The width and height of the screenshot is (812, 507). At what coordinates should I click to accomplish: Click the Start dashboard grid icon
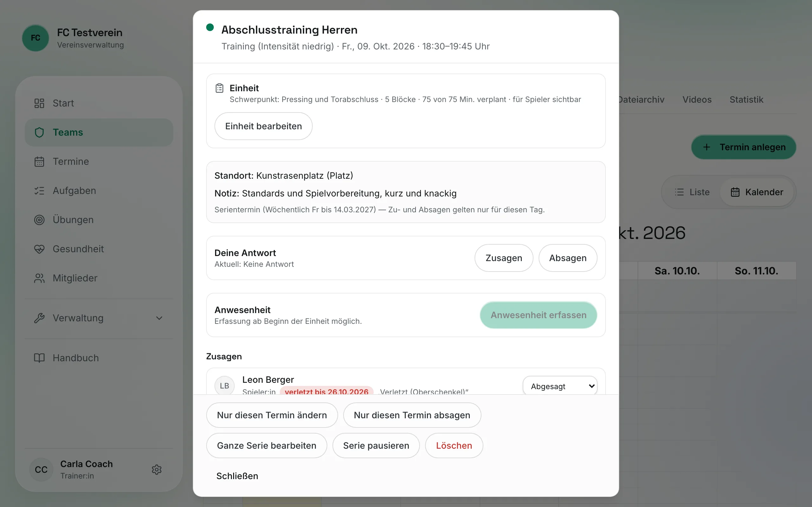tap(39, 103)
